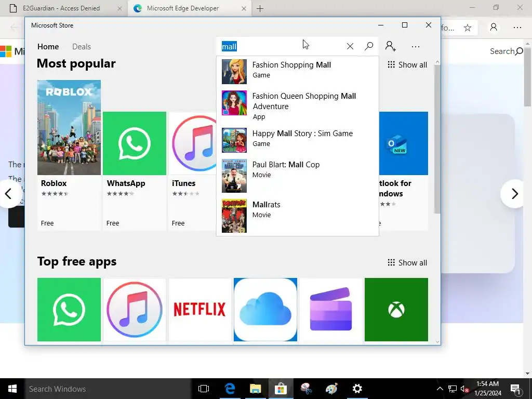Open Edge profile icon

point(494,27)
